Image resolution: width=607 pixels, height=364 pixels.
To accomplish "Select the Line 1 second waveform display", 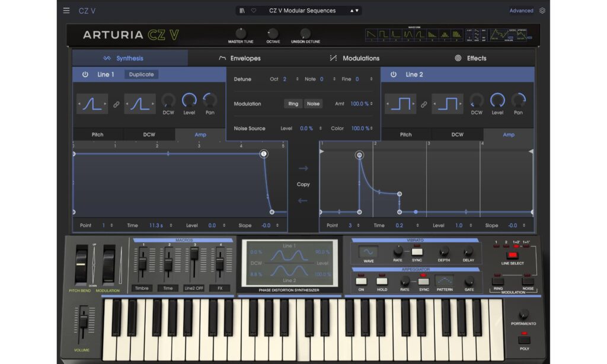I will click(x=140, y=104).
